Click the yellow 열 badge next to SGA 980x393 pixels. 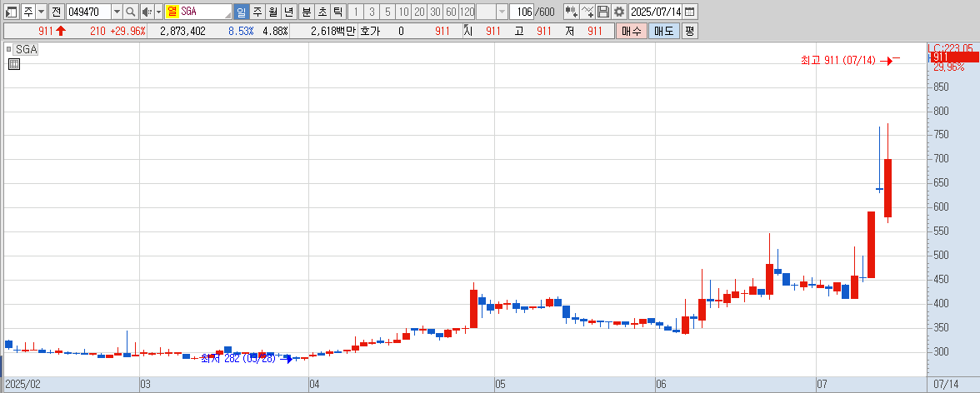pyautogui.click(x=172, y=12)
